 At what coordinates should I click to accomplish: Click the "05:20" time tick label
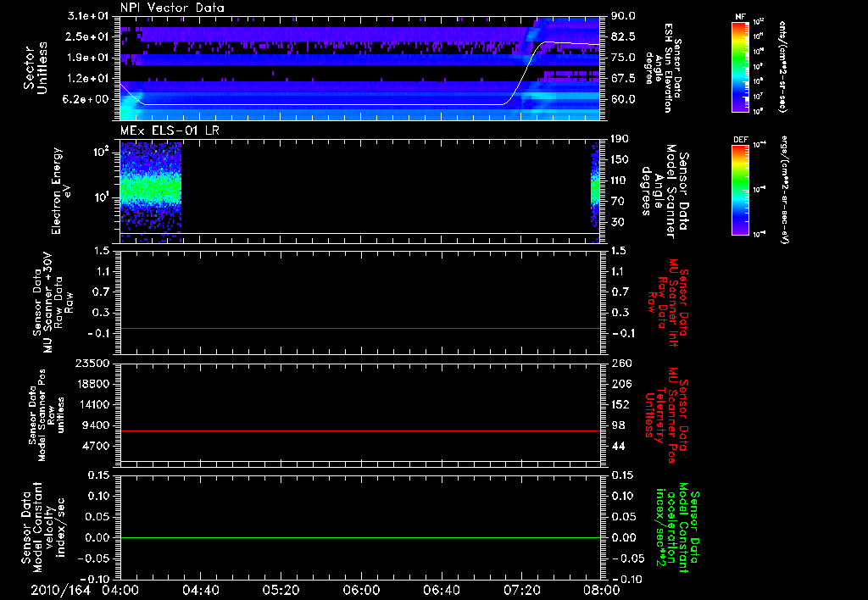(281, 590)
